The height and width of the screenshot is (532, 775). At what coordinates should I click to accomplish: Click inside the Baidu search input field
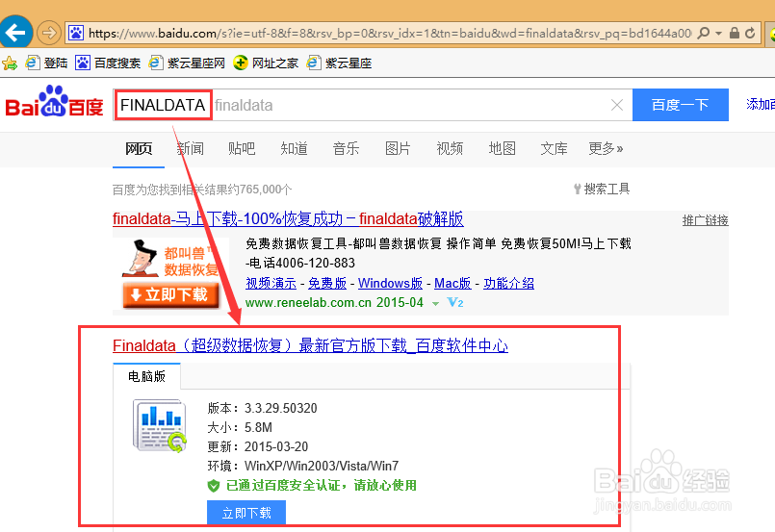tap(373, 105)
